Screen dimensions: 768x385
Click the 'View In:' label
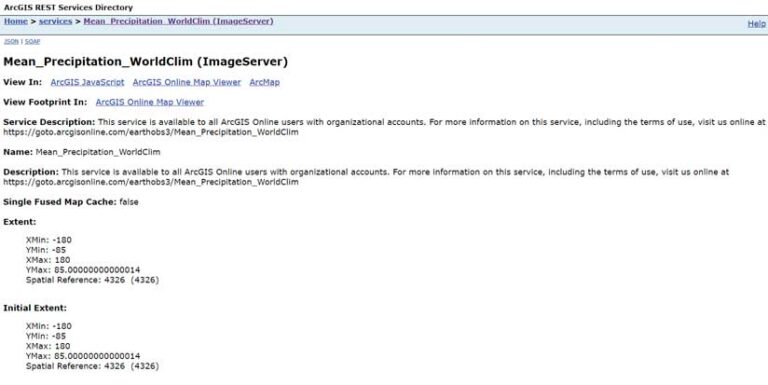[x=23, y=82]
